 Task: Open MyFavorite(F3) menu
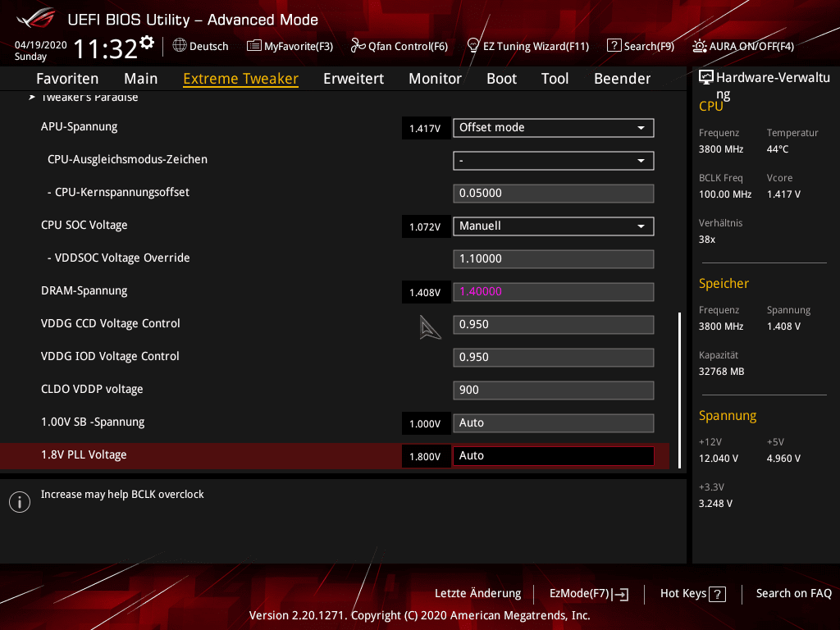coord(290,46)
